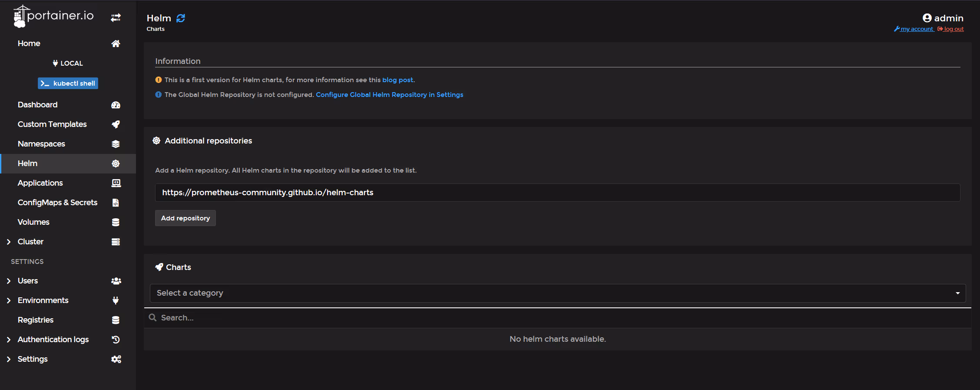Open Namespaces in sidebar
Image resolution: width=980 pixels, height=390 pixels.
tap(41, 144)
